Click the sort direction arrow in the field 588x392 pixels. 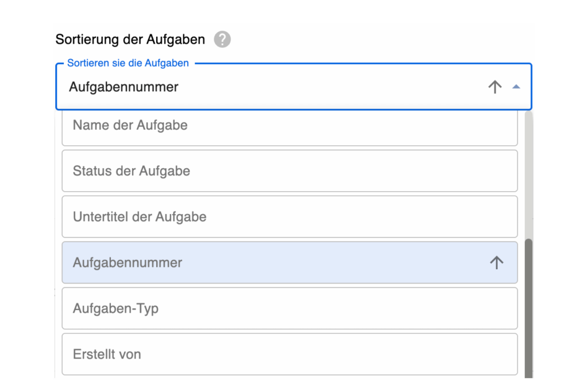(x=494, y=87)
